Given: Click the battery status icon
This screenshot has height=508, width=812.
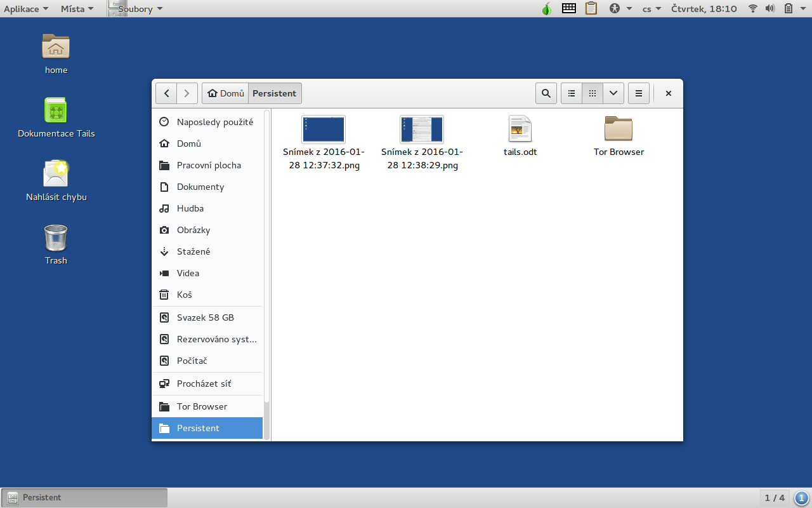Looking at the screenshot, I should 789,9.
